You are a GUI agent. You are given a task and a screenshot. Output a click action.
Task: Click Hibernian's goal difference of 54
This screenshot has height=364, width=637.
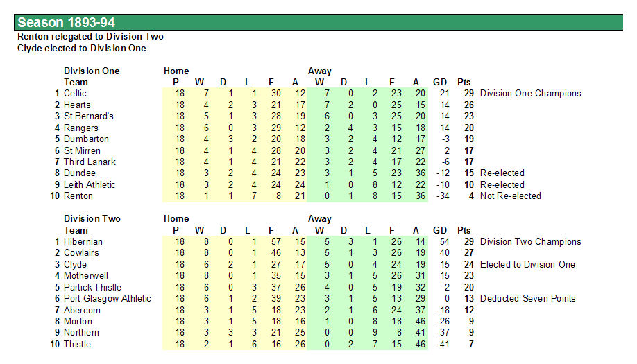coord(444,241)
